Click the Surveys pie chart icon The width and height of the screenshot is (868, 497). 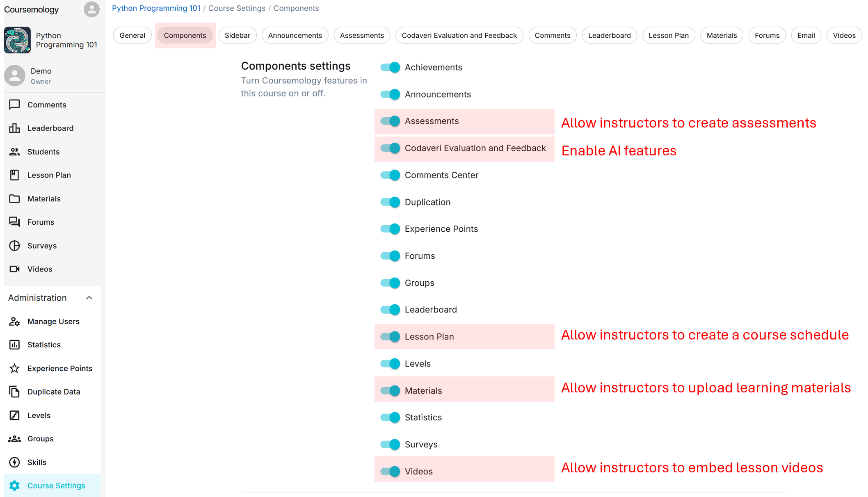coord(14,246)
